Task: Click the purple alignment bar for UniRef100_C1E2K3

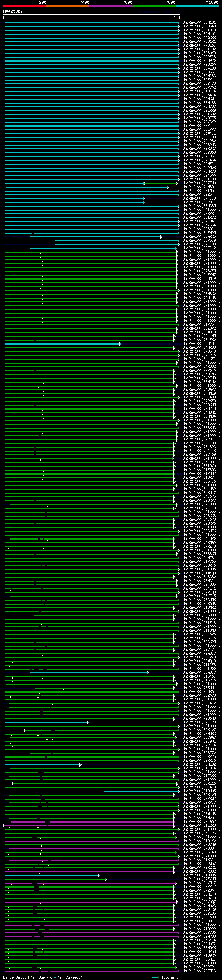Action: point(89,826)
